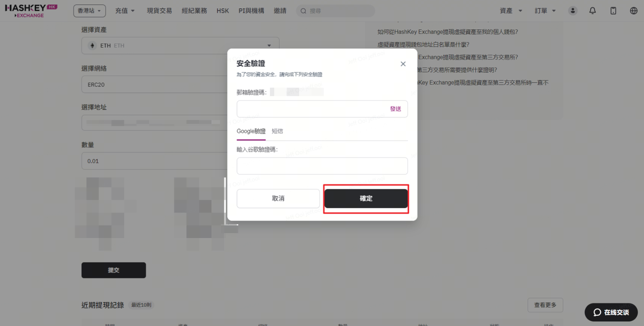This screenshot has width=644, height=326.
Task: Click the 查看更多 button
Action: (x=545, y=305)
